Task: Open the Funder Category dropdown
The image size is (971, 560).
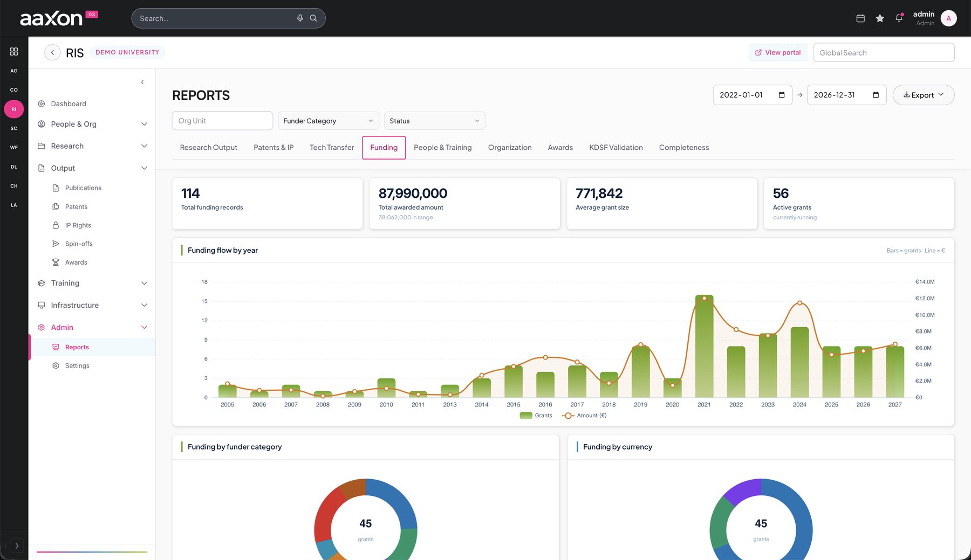Action: pyautogui.click(x=329, y=121)
